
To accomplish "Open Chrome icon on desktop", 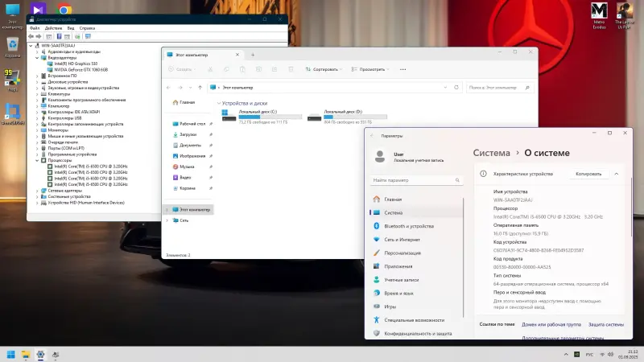I will click(64, 9).
